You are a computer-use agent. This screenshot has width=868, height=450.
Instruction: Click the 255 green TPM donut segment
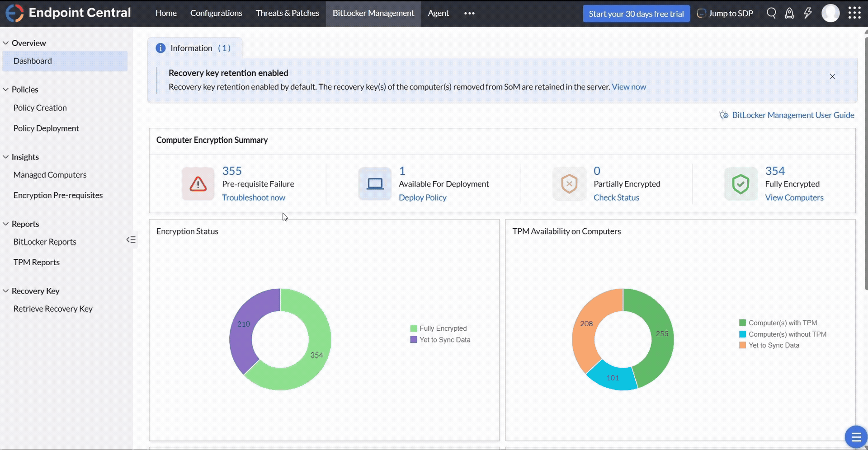[661, 333]
